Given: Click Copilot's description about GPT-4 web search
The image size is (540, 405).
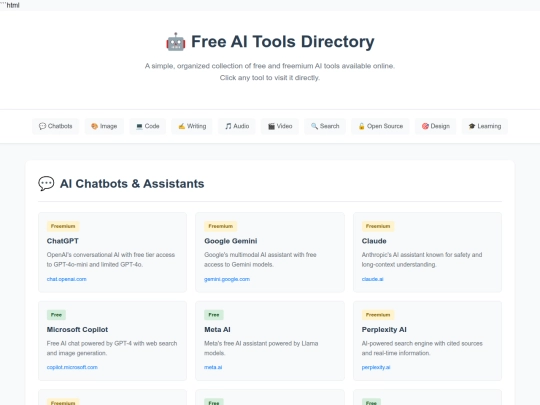Looking at the screenshot, I should coord(112,348).
